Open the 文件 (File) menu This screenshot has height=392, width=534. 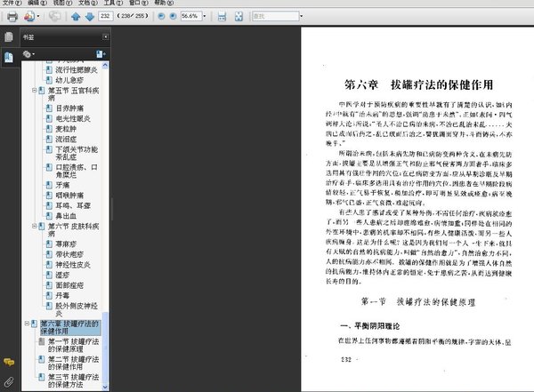click(x=12, y=3)
